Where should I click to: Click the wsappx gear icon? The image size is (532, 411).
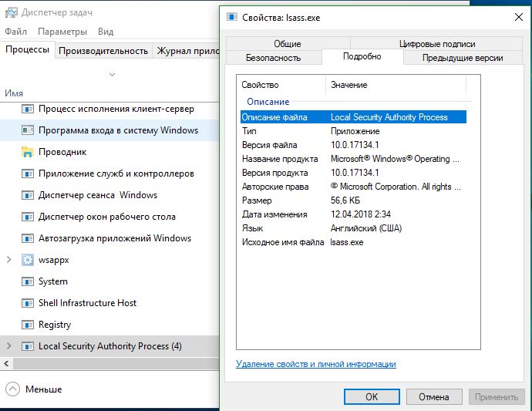28,260
